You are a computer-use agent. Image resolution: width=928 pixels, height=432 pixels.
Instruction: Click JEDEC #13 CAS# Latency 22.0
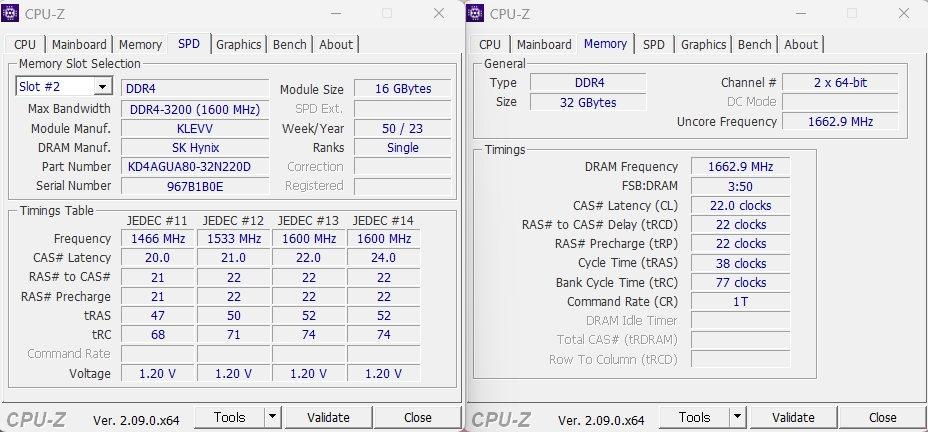coord(308,258)
